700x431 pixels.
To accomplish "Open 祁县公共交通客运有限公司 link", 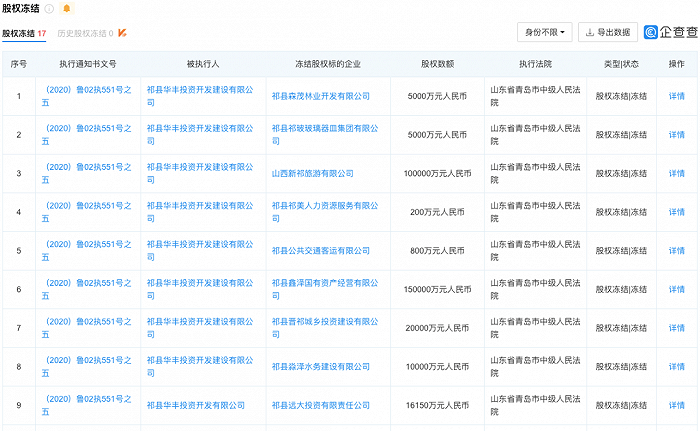I will (x=320, y=250).
